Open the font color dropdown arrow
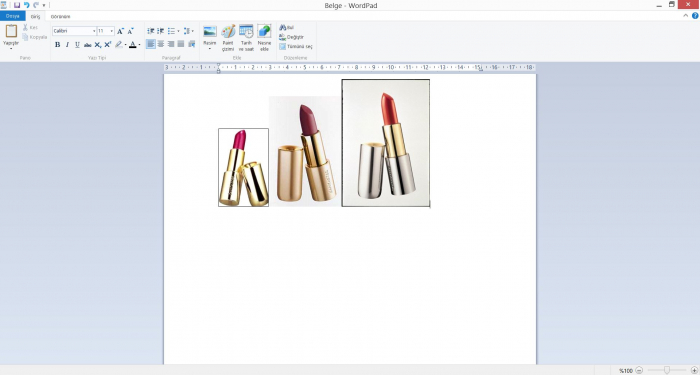700x375 pixels. pyautogui.click(x=139, y=45)
